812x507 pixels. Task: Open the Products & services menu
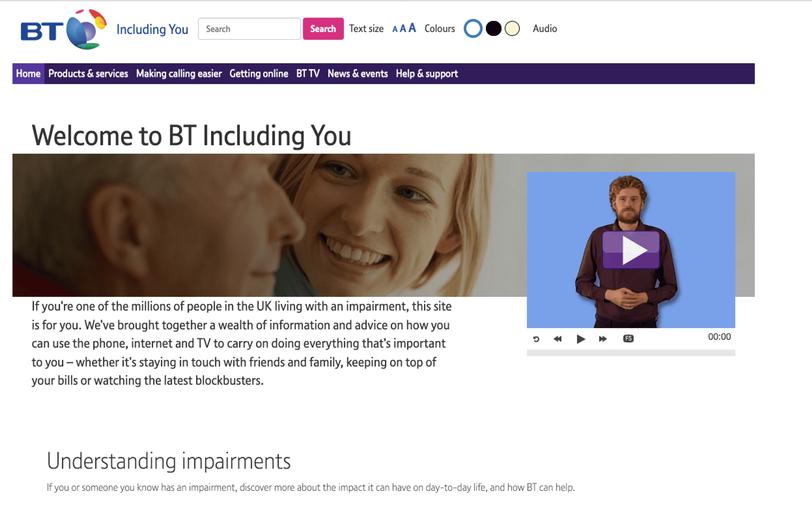point(88,73)
